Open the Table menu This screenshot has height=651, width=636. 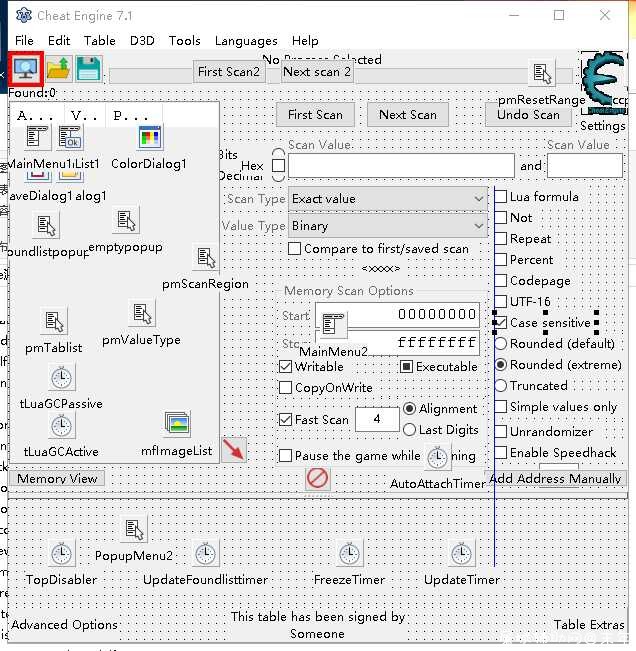click(100, 41)
